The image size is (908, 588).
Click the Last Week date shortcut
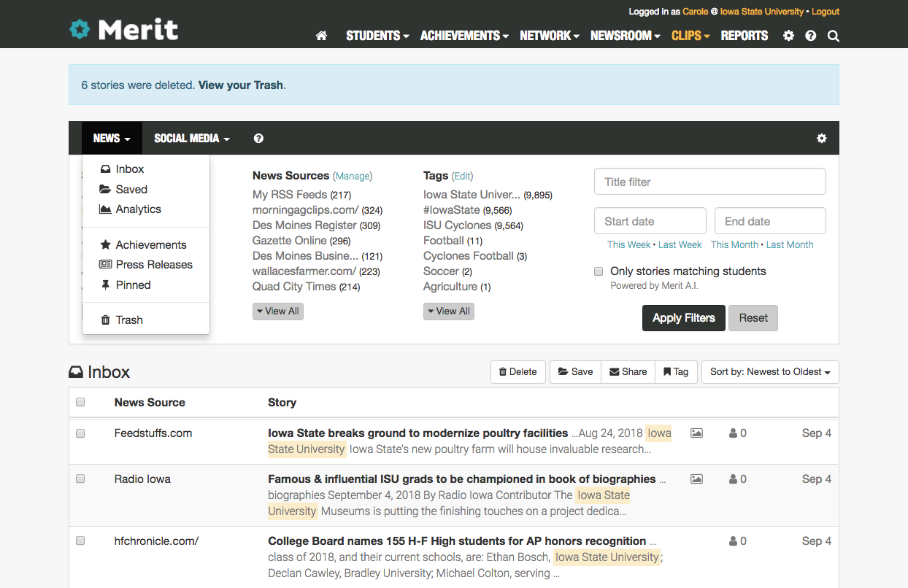tap(680, 245)
